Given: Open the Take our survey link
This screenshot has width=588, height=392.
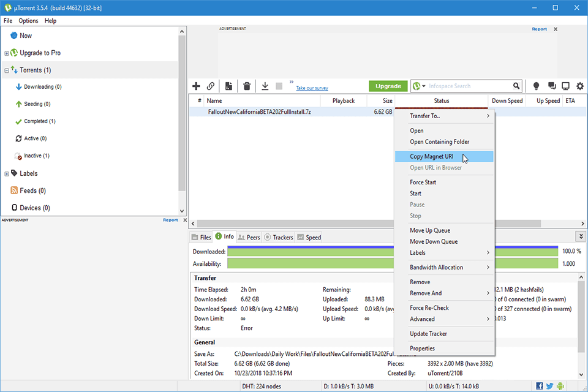Looking at the screenshot, I should coord(312,88).
